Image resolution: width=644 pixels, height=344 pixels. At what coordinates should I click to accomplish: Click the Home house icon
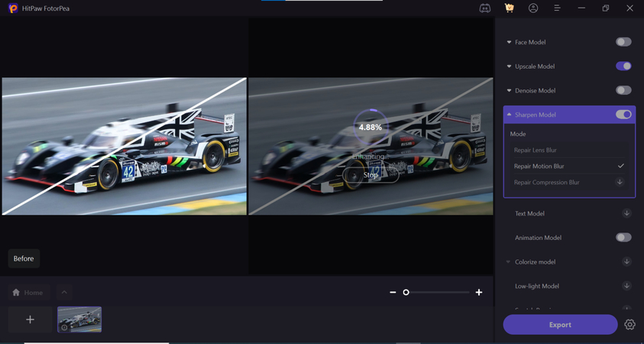point(16,293)
